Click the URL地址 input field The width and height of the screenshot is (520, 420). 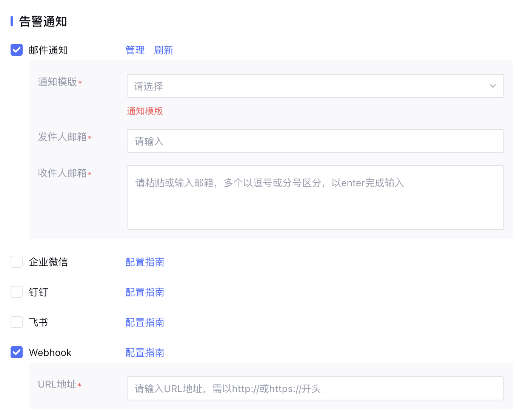click(x=315, y=388)
